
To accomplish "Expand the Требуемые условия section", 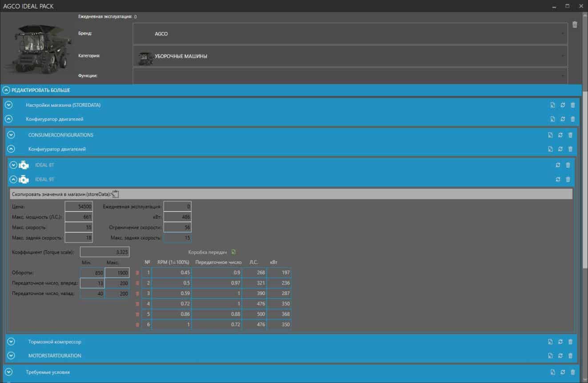I will coord(9,372).
